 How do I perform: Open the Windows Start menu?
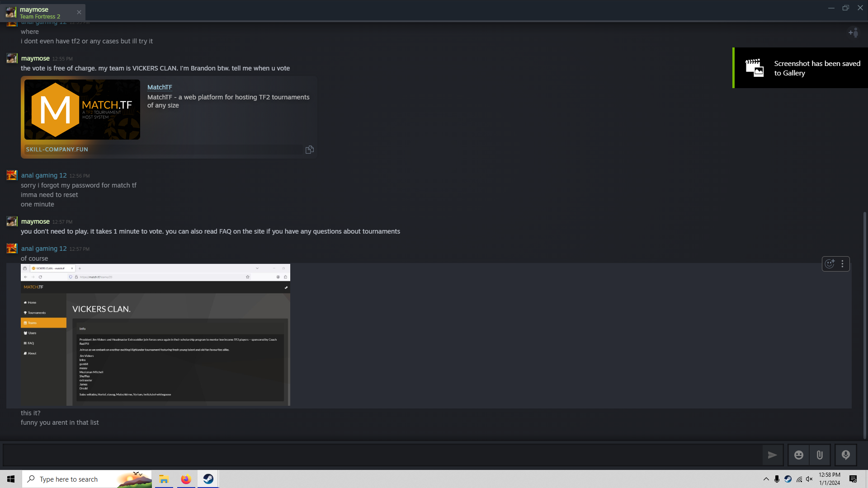point(10,479)
